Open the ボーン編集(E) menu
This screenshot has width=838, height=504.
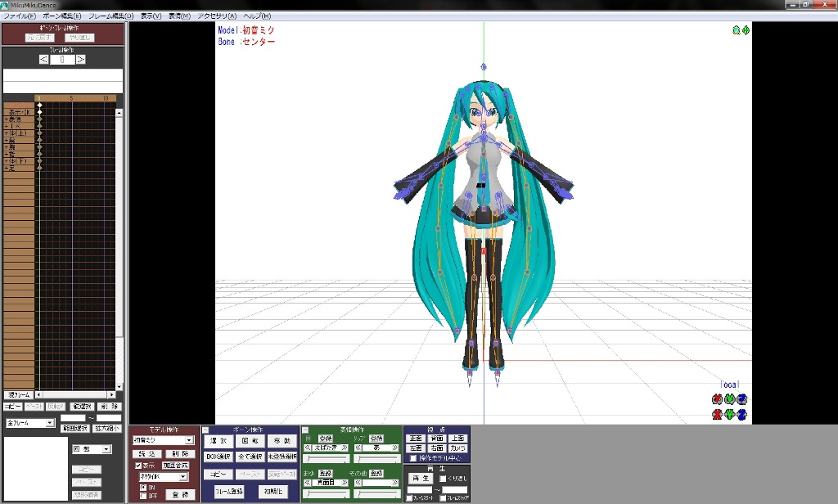tap(62, 16)
